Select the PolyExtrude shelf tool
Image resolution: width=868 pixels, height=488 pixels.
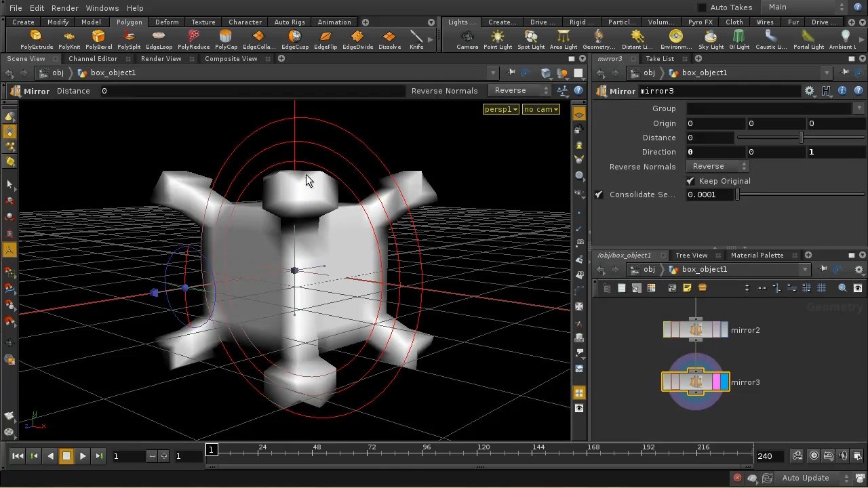tap(36, 40)
